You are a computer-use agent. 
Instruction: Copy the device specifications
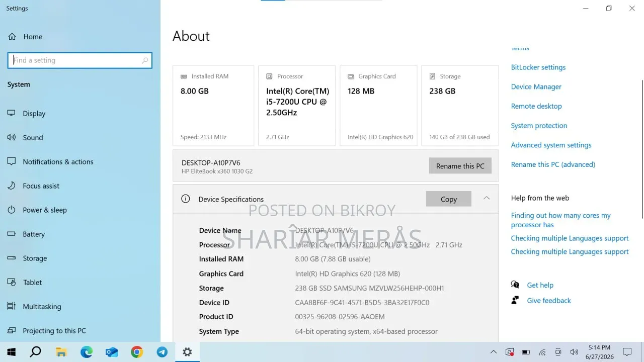tap(449, 199)
